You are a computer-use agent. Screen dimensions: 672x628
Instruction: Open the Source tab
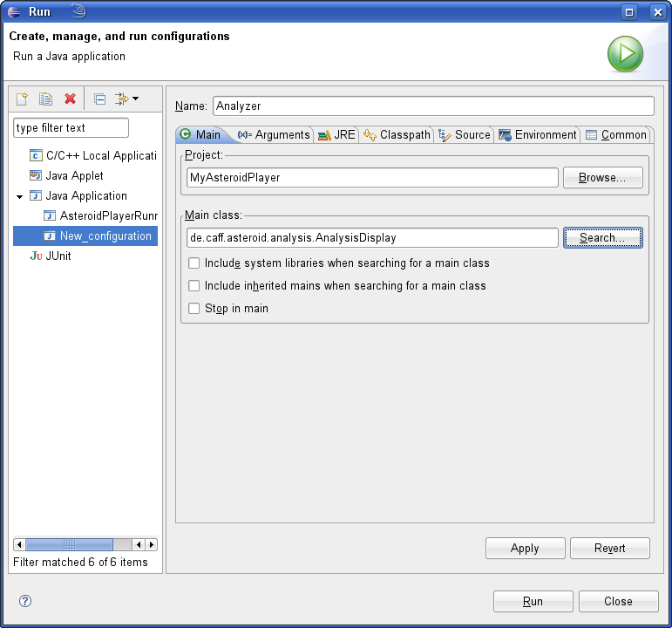click(x=465, y=134)
